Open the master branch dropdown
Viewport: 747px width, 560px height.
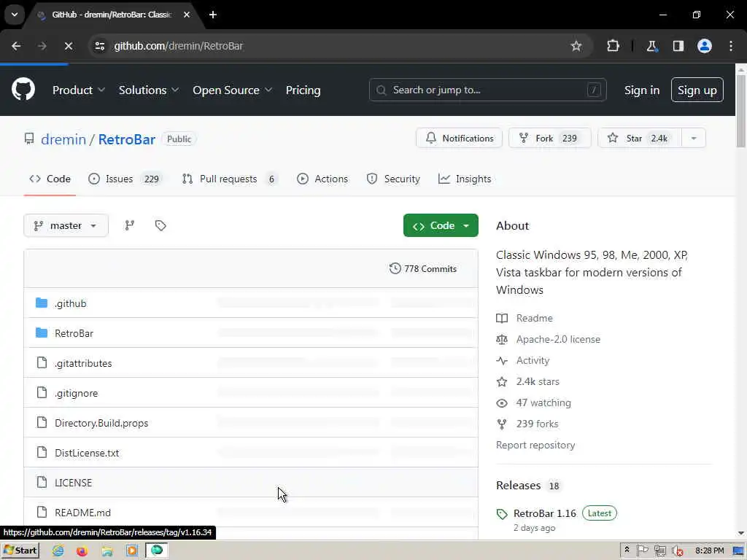[66, 225]
